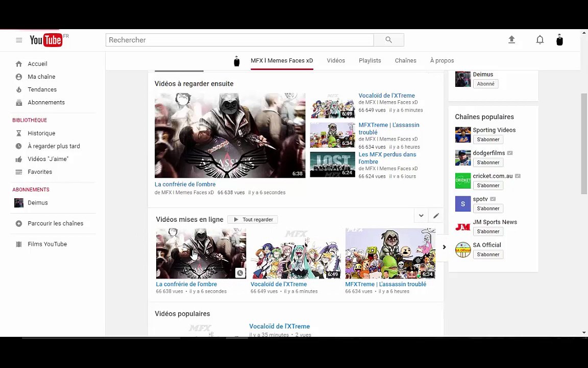Open the À propos tab
The height and width of the screenshot is (368, 588).
coord(442,60)
